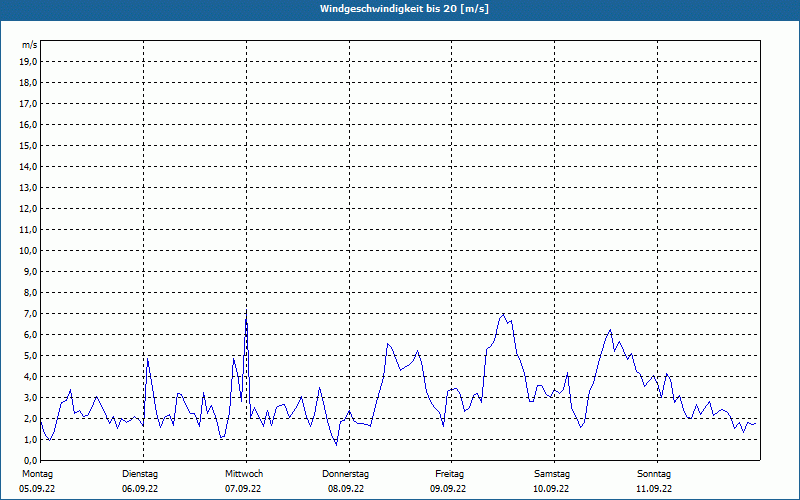Click the 'Mittwoch' day label
The image size is (800, 500).
244,474
